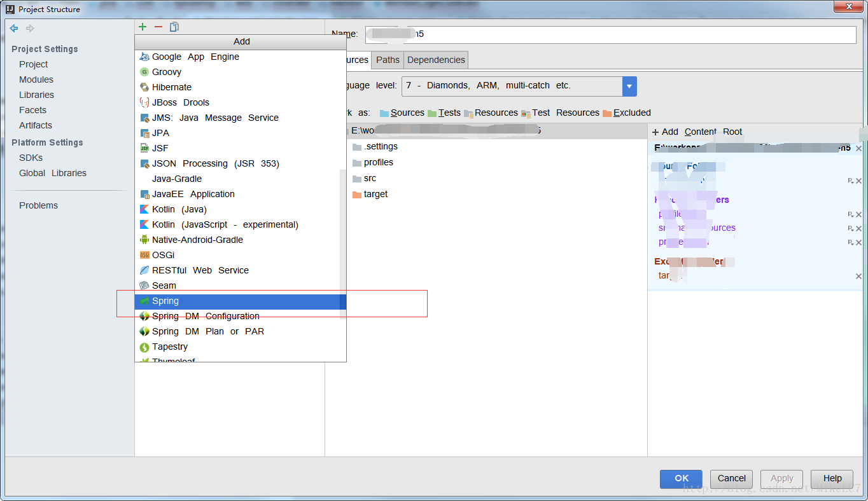Remove the content root with X
This screenshot has width=868, height=501.
tap(858, 148)
